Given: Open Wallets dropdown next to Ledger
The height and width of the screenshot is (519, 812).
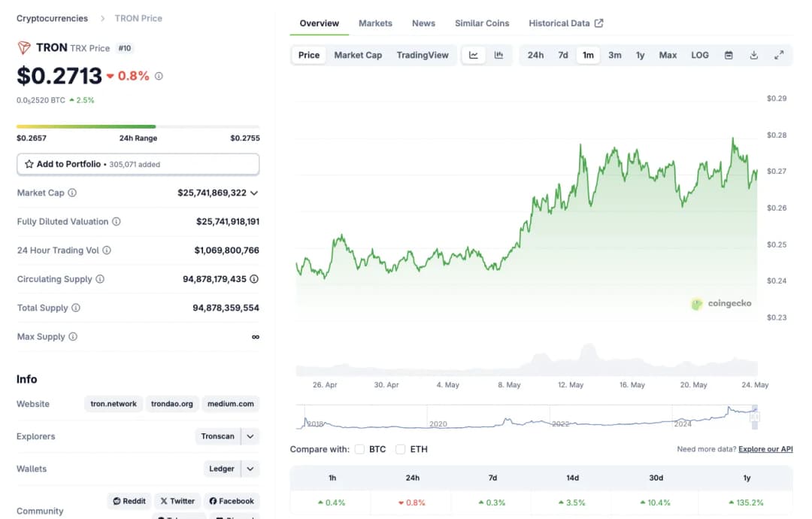Looking at the screenshot, I should click(250, 469).
